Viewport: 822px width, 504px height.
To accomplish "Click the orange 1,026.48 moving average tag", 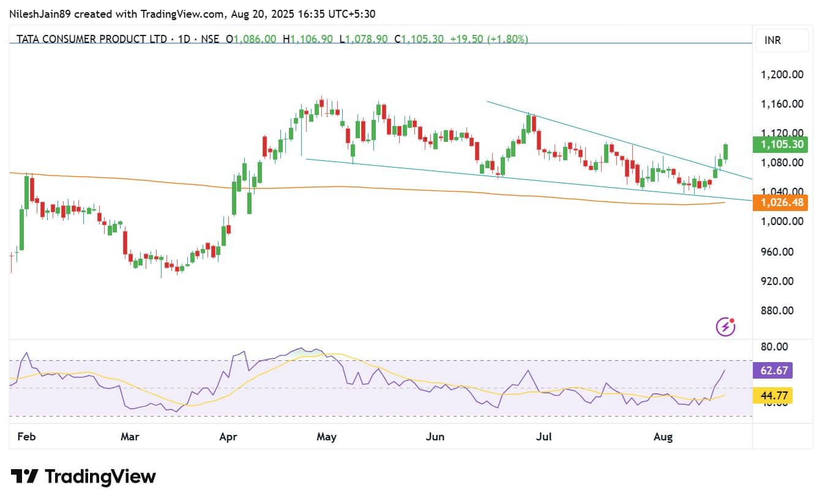I will pyautogui.click(x=780, y=202).
